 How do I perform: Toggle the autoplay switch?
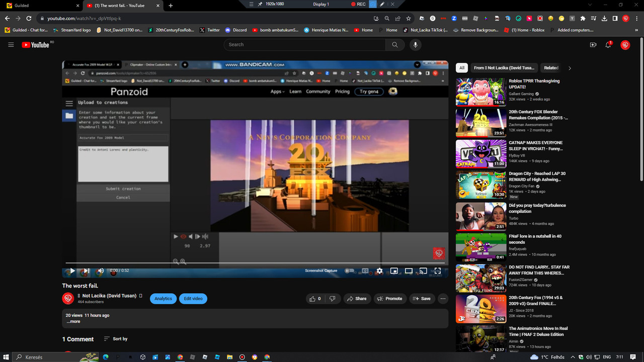click(x=350, y=270)
